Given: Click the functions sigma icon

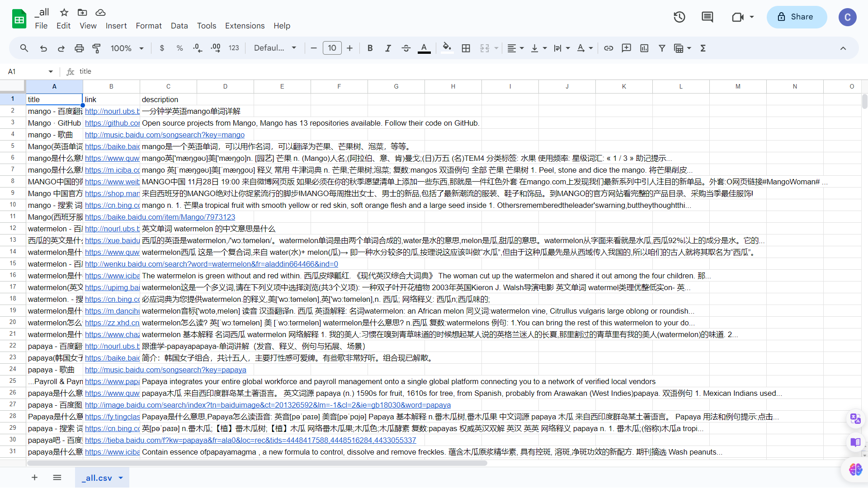Looking at the screenshot, I should pyautogui.click(x=703, y=48).
